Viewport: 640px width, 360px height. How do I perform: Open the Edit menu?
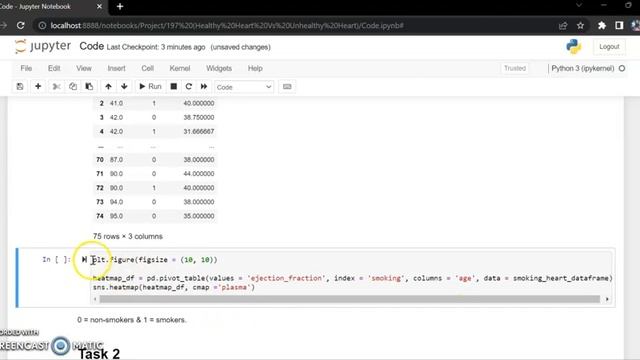54,68
